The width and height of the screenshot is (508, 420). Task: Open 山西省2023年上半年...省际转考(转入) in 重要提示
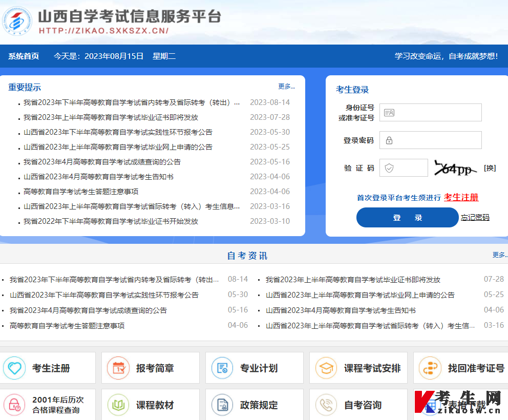coord(132,207)
